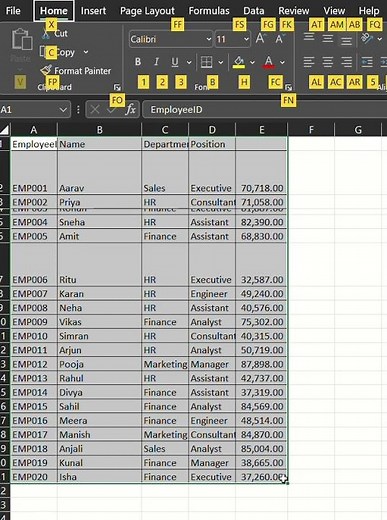
Task: Expand borders options arrow
Action: tap(220, 62)
